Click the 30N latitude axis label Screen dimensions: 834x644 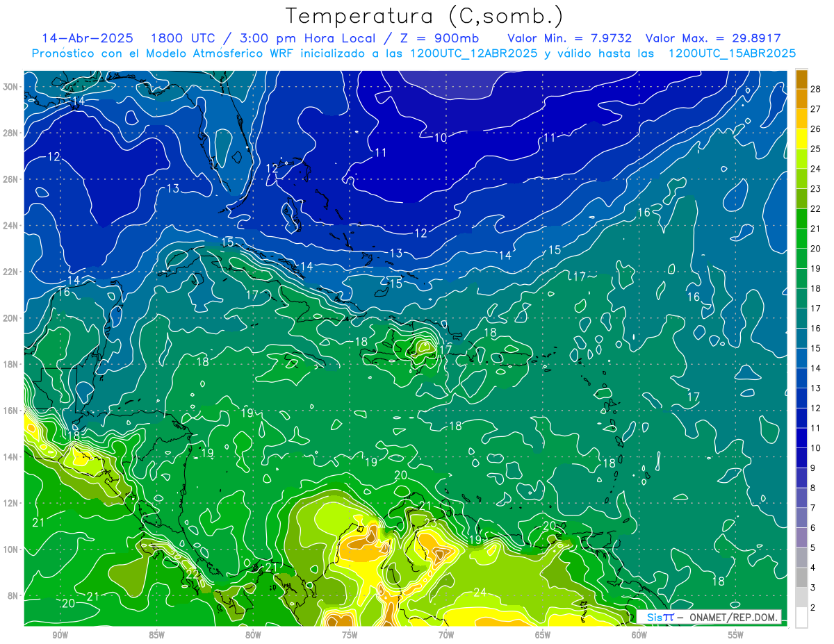point(10,87)
